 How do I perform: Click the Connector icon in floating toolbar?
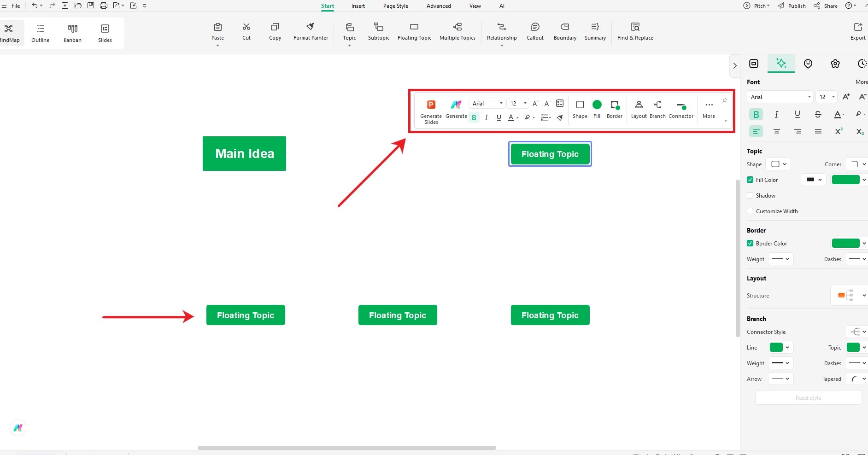(681, 106)
